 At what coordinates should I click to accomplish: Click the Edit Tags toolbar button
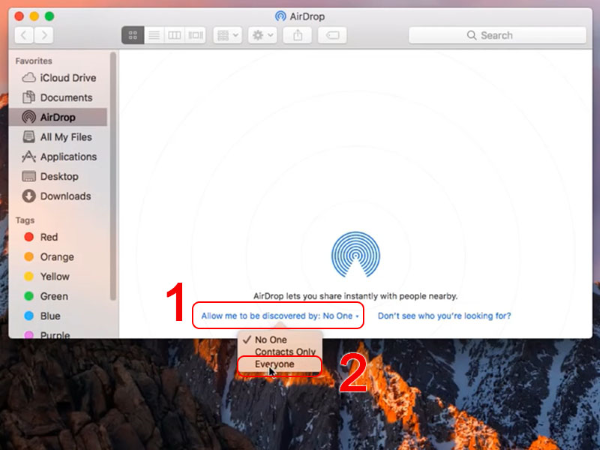tap(333, 35)
